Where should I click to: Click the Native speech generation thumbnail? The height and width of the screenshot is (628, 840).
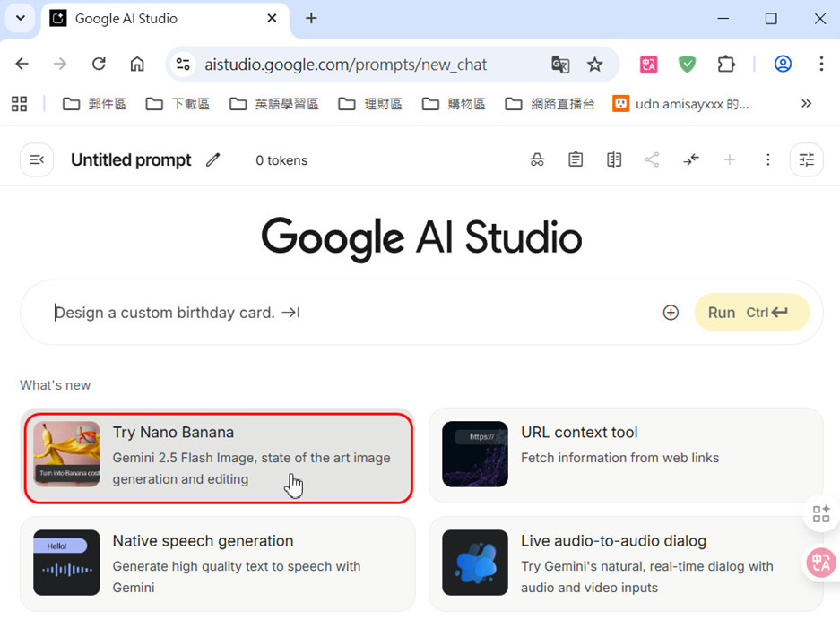(66, 563)
